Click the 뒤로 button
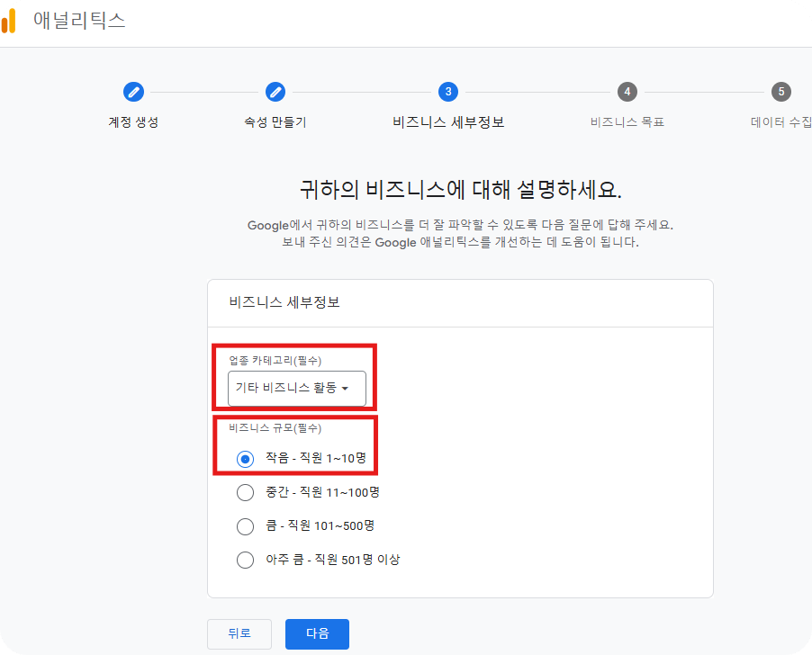This screenshot has height=655, width=812. 239,633
